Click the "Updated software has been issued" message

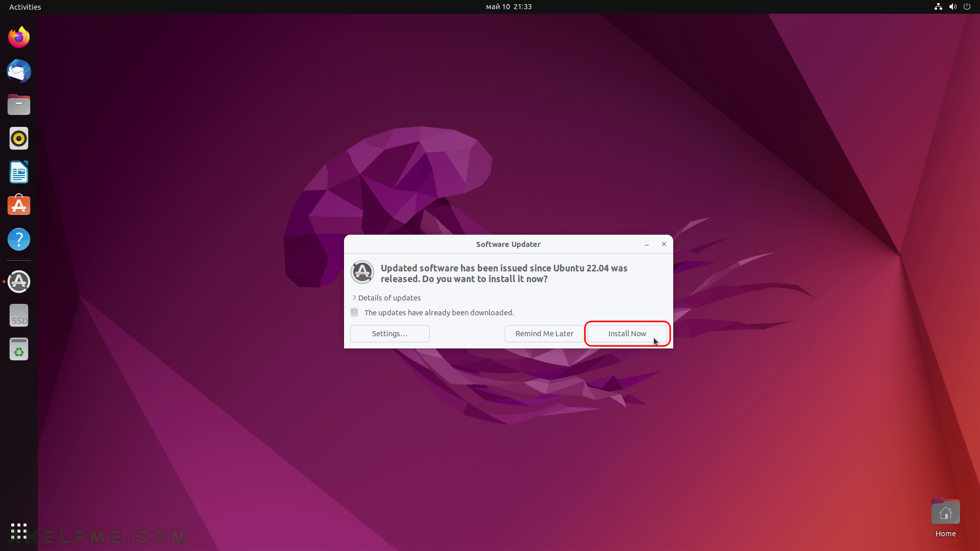(504, 273)
